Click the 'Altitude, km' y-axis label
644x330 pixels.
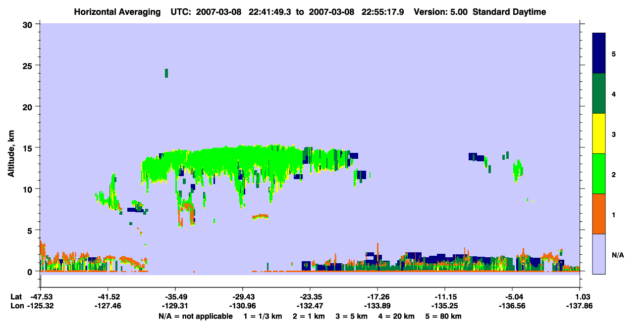10,153
